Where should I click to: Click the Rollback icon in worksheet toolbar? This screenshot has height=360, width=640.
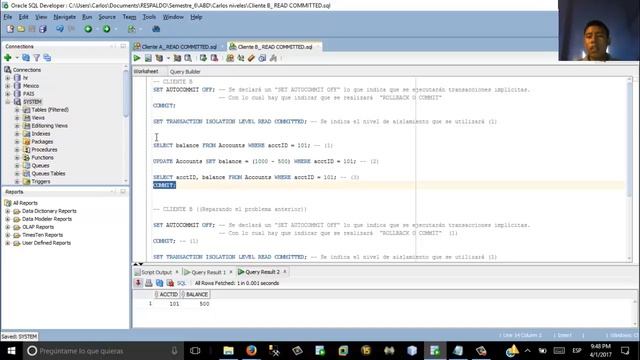[214, 58]
